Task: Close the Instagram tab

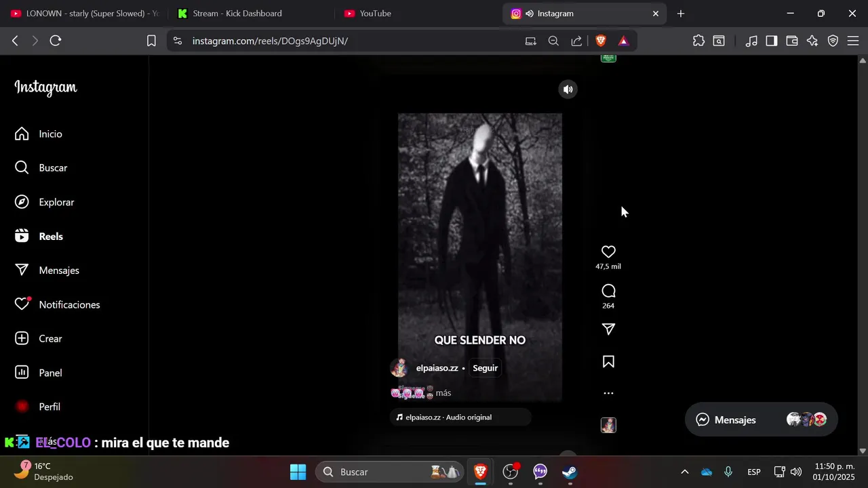Action: pos(656,14)
